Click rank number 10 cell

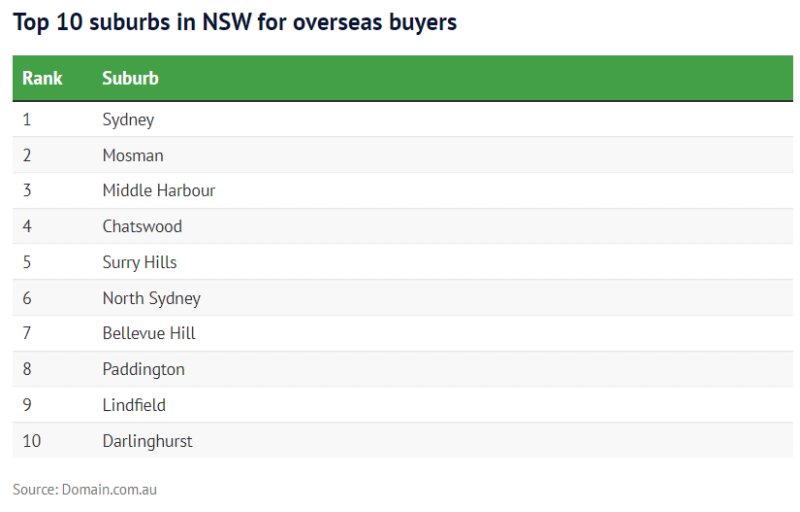point(31,441)
